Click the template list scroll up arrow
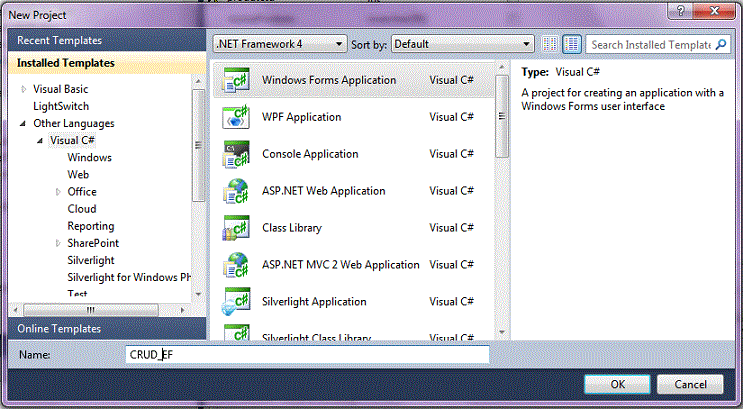This screenshot has width=743, height=409. 502,67
